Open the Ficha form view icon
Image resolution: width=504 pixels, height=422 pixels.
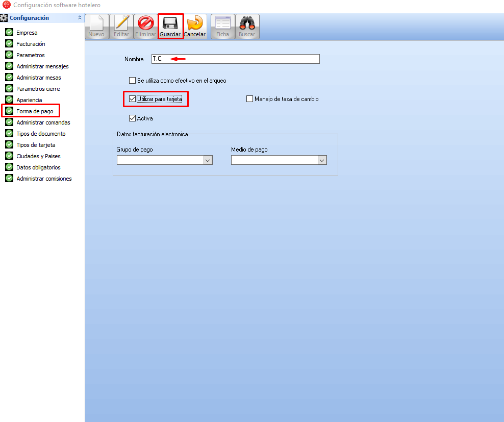pos(223,23)
